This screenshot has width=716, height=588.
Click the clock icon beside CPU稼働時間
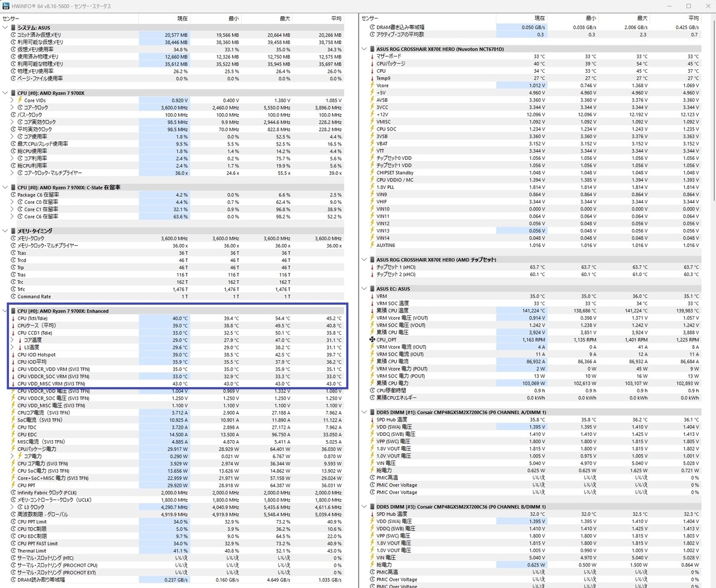coord(372,390)
